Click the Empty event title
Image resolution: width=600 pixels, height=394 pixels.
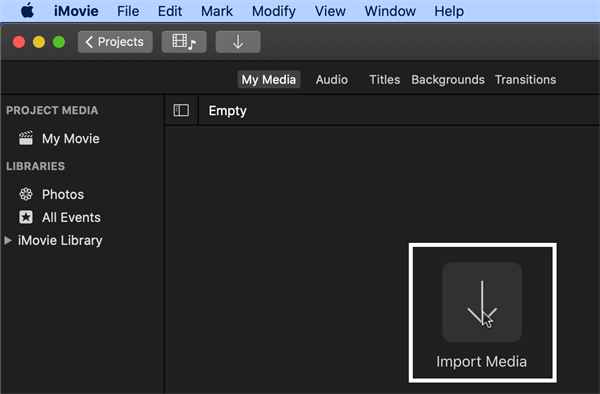(x=228, y=111)
